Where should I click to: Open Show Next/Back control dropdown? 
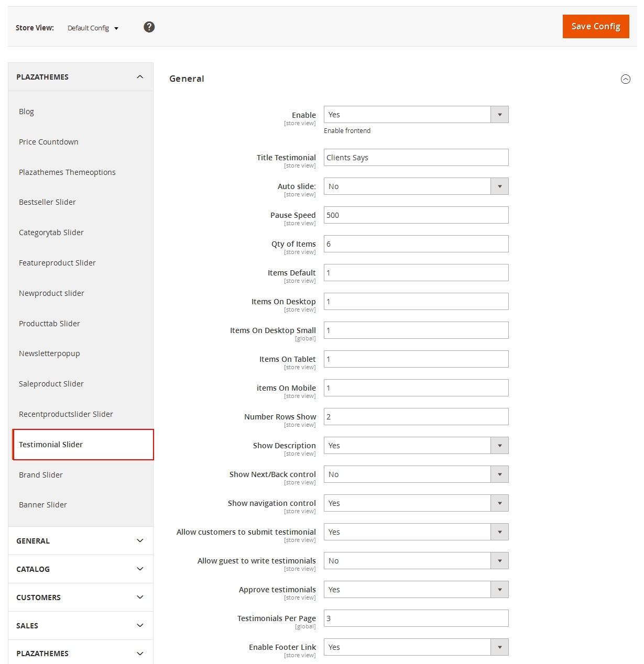416,474
